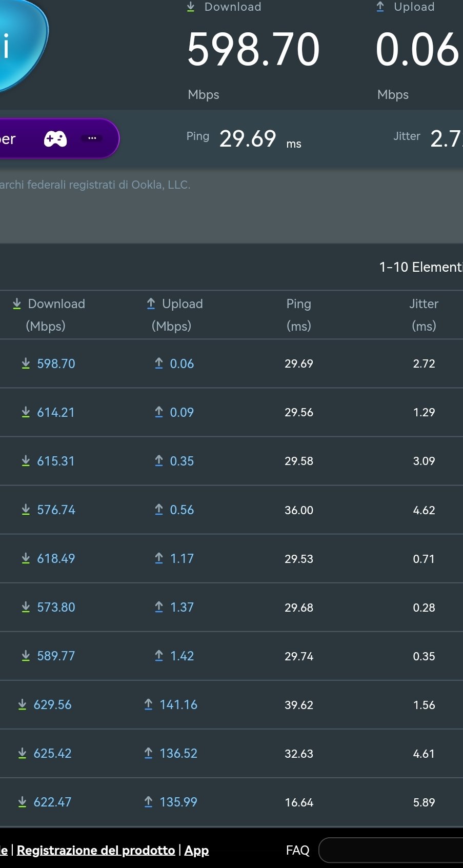
Task: Select the Ping (ms) column header
Action: click(298, 314)
